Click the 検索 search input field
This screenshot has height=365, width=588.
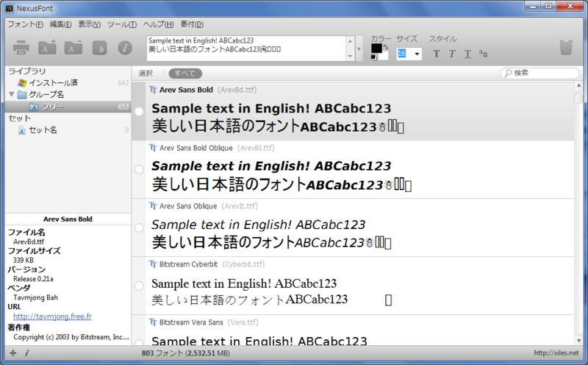click(x=541, y=73)
